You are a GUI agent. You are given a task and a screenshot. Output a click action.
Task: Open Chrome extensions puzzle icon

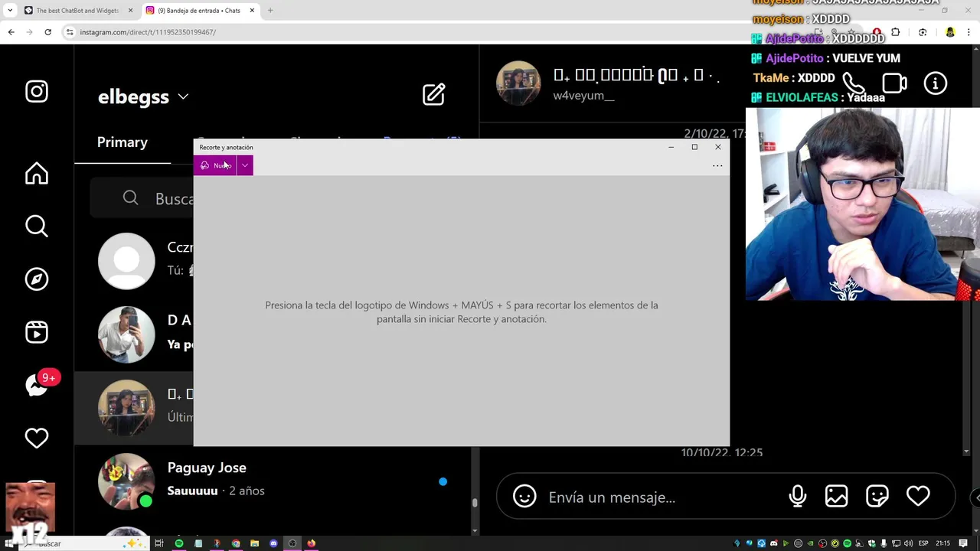895,32
